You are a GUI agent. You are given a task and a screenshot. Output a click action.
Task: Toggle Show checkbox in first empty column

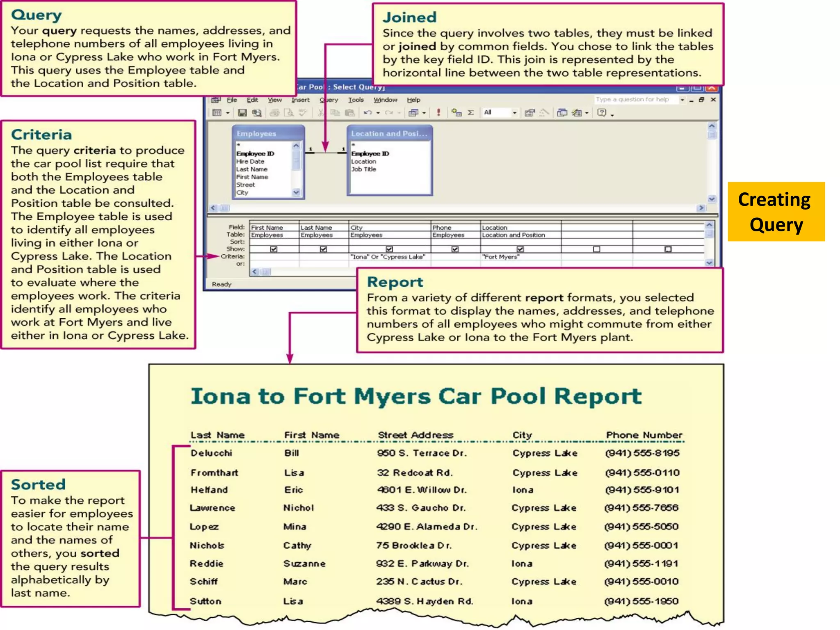click(597, 249)
